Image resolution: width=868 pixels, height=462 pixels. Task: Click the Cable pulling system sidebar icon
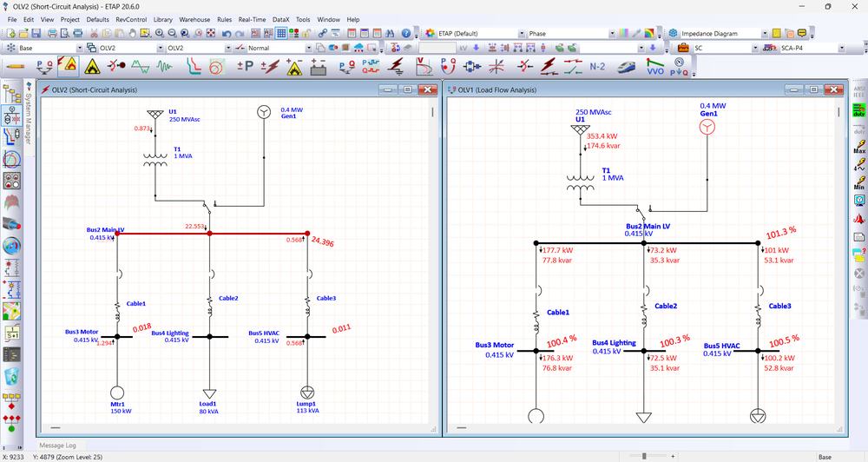pos(11,224)
